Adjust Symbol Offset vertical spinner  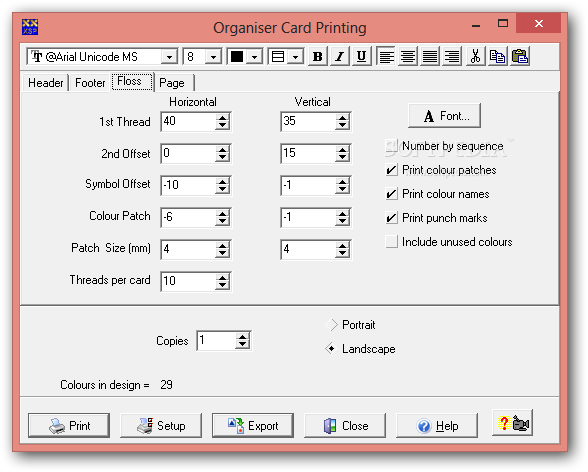(x=343, y=185)
